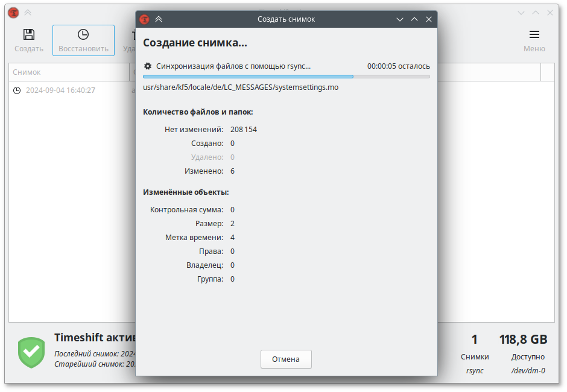Click the Восстановить button

(83, 40)
